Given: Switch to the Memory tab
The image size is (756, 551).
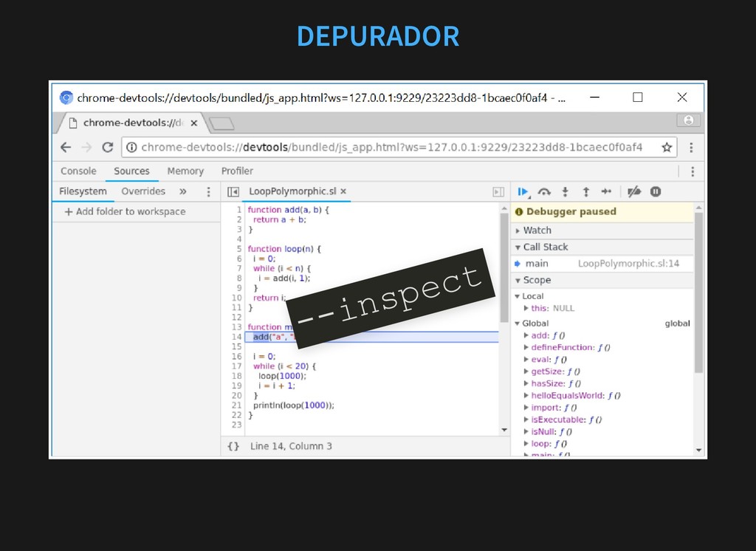Looking at the screenshot, I should [x=185, y=171].
